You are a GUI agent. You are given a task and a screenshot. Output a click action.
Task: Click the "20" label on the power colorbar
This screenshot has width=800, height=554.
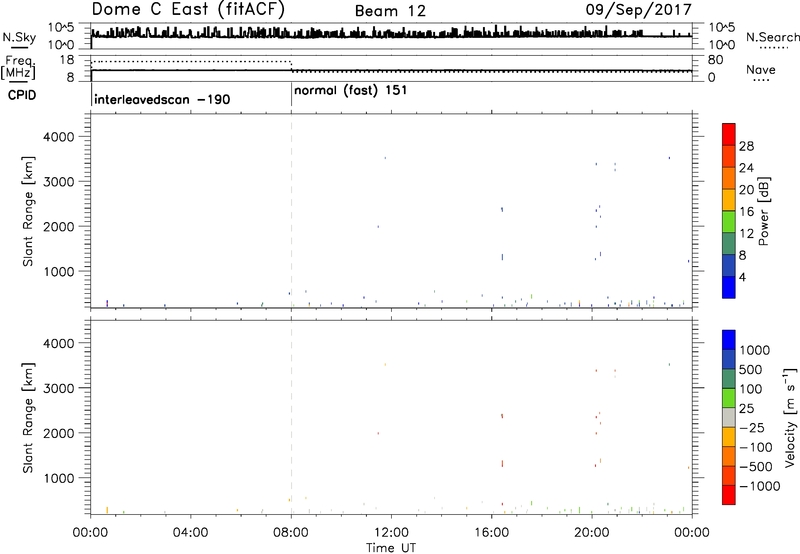pyautogui.click(x=746, y=190)
